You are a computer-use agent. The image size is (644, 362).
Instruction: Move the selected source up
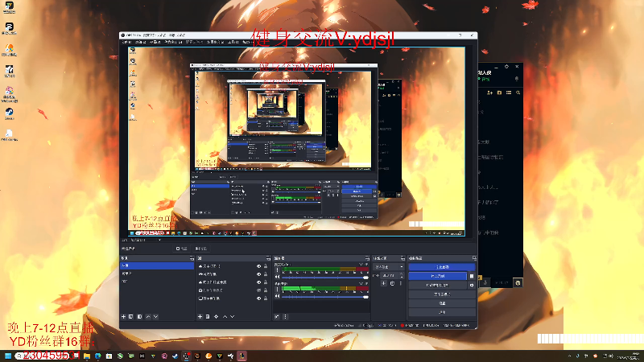(x=225, y=316)
